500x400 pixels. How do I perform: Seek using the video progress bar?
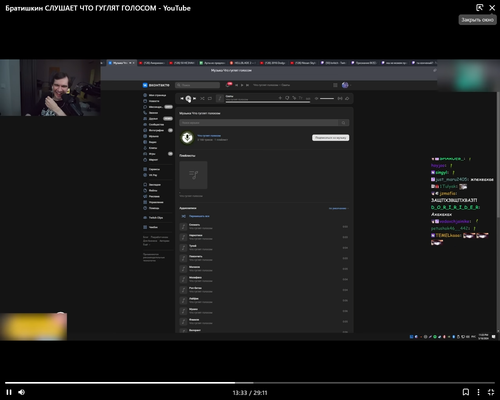[x=250, y=383]
